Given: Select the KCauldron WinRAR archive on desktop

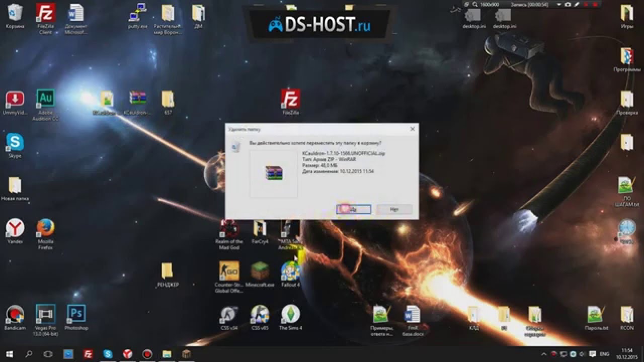Looking at the screenshot, I should (137, 103).
